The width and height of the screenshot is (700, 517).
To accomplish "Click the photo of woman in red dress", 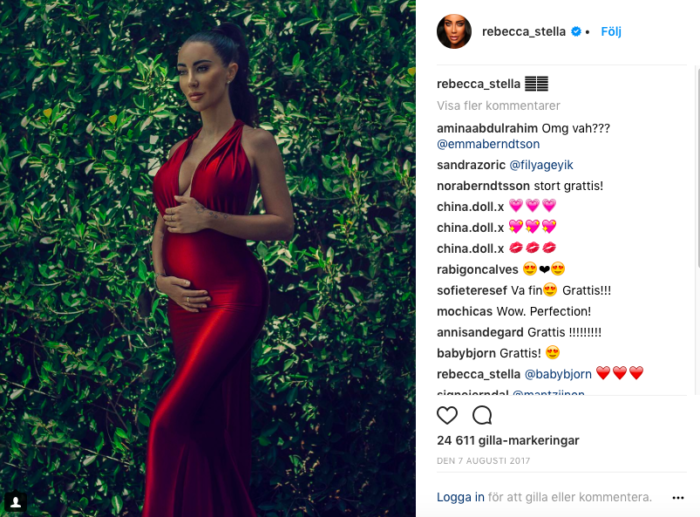I will [x=208, y=258].
